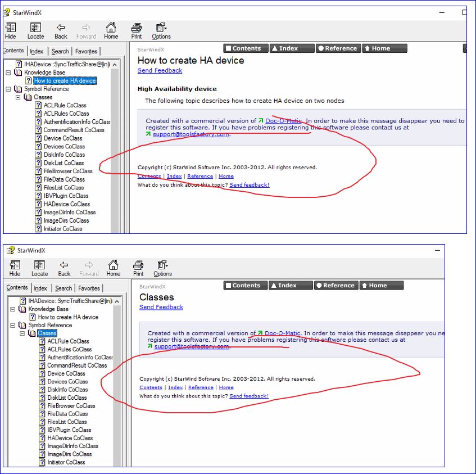Select IHADevice::SyncTrafficShare item in bottom tree
Screen dimensions: 476x474
(x=70, y=301)
